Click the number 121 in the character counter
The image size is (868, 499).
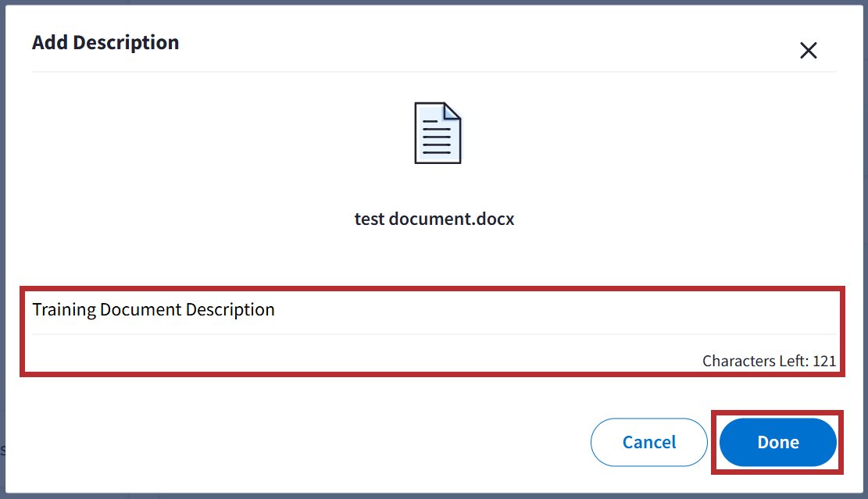824,361
